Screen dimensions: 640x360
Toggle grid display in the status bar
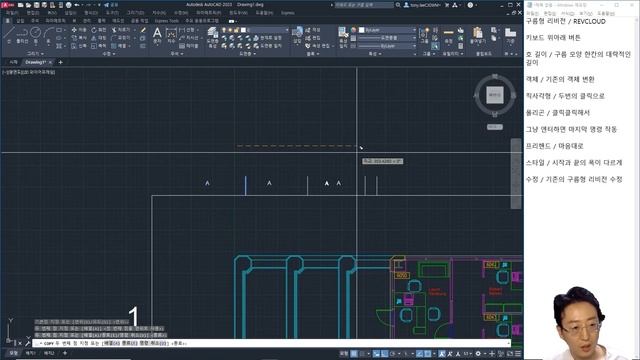(x=354, y=353)
